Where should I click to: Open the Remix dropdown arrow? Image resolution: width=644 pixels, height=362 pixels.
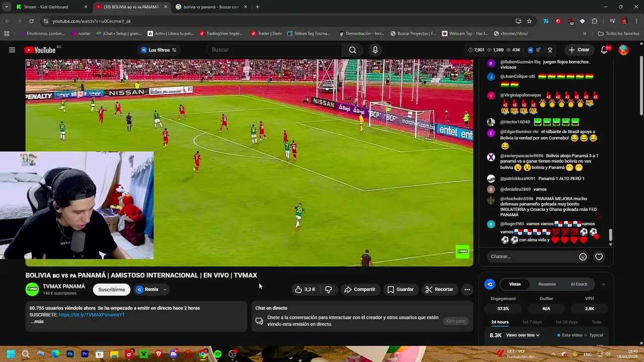165,290
